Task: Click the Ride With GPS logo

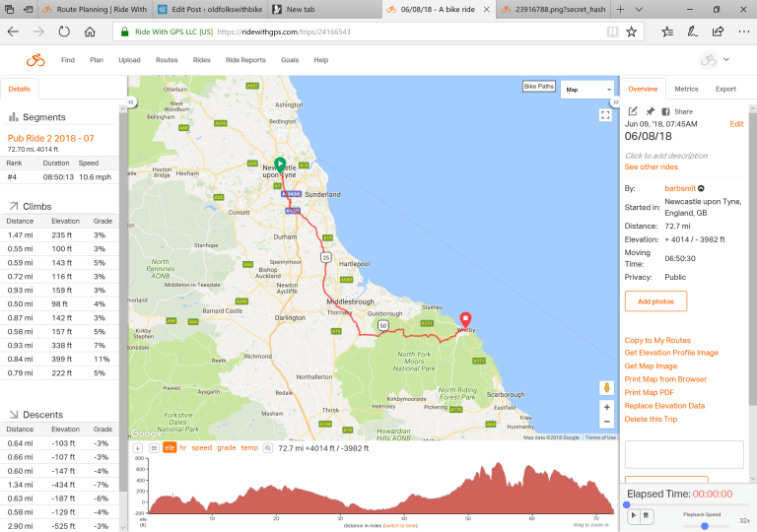Action: coord(35,60)
